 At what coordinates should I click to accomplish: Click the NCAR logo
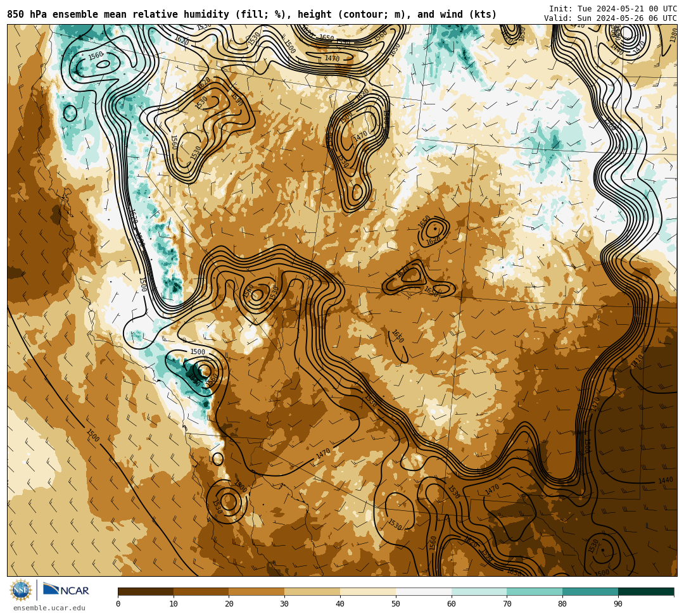pyautogui.click(x=66, y=590)
